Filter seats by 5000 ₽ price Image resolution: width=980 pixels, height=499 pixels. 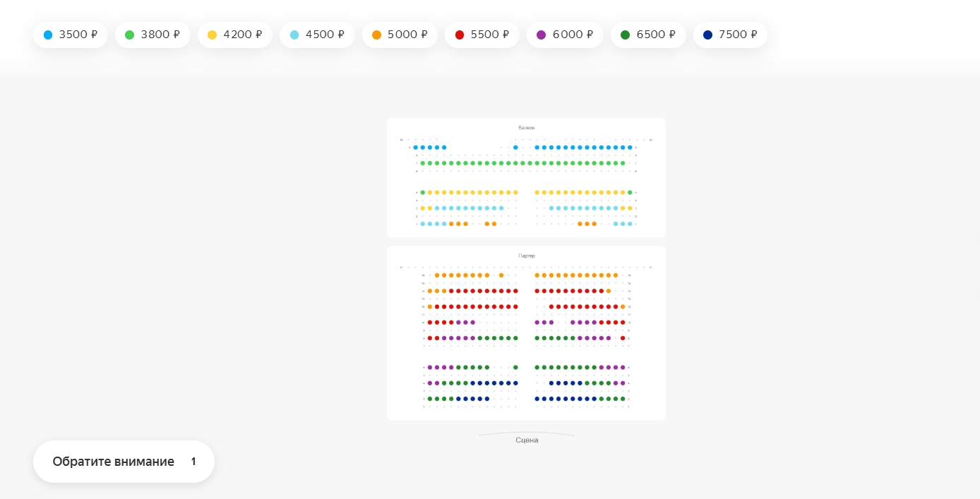pyautogui.click(x=400, y=35)
